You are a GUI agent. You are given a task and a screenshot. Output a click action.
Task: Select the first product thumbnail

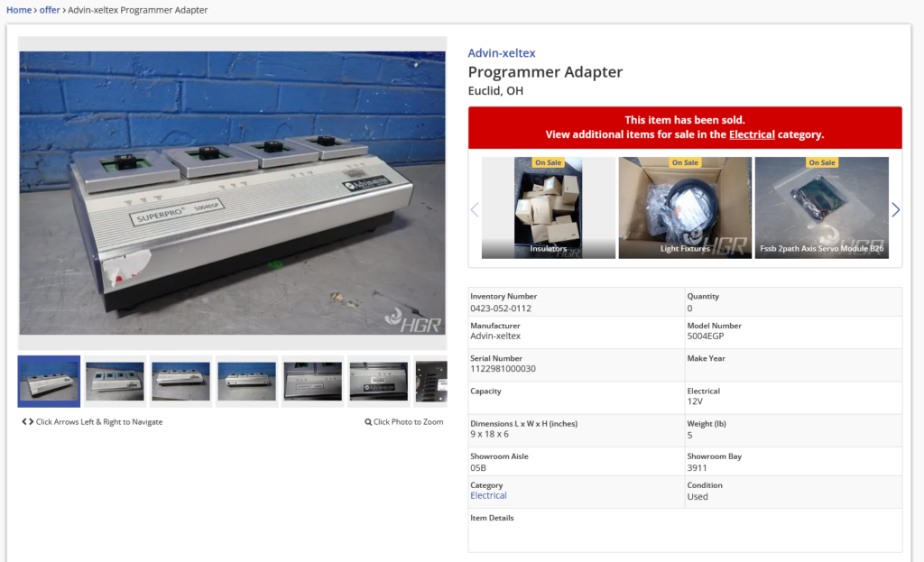(49, 382)
